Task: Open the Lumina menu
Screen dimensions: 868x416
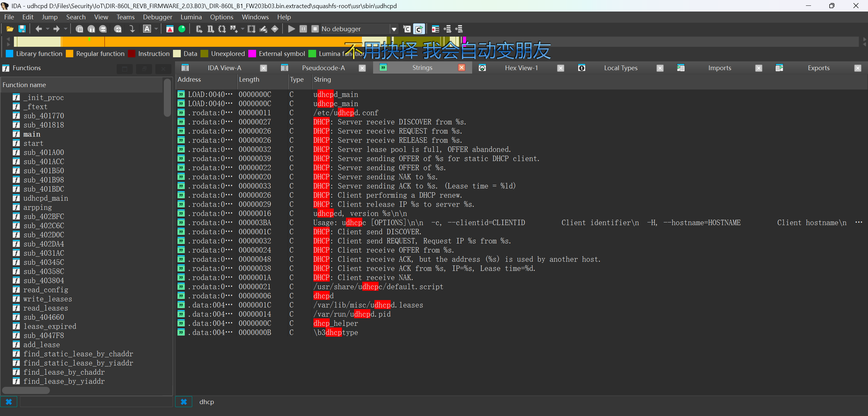Action: point(191,17)
